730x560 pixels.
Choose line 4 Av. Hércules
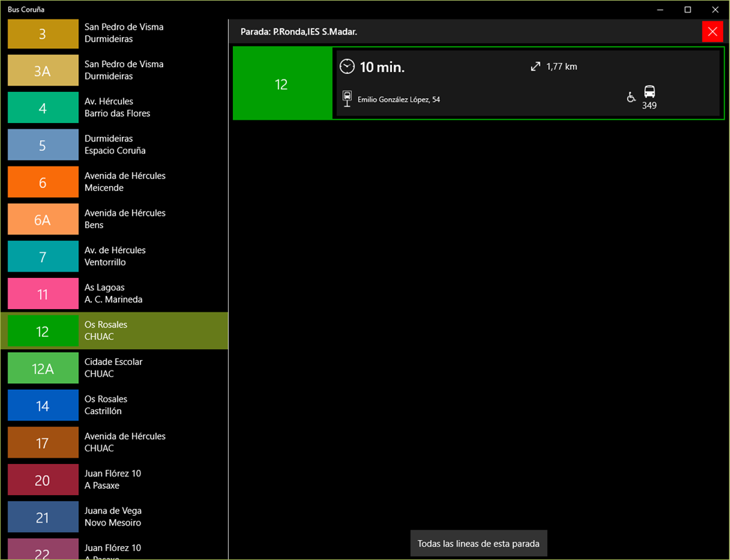[115, 108]
